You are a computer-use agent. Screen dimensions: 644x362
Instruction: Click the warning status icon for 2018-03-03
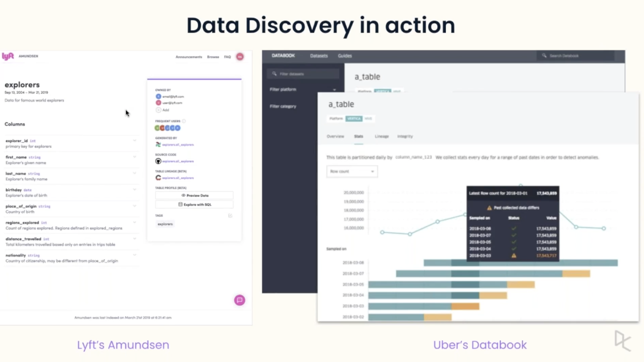(x=514, y=255)
